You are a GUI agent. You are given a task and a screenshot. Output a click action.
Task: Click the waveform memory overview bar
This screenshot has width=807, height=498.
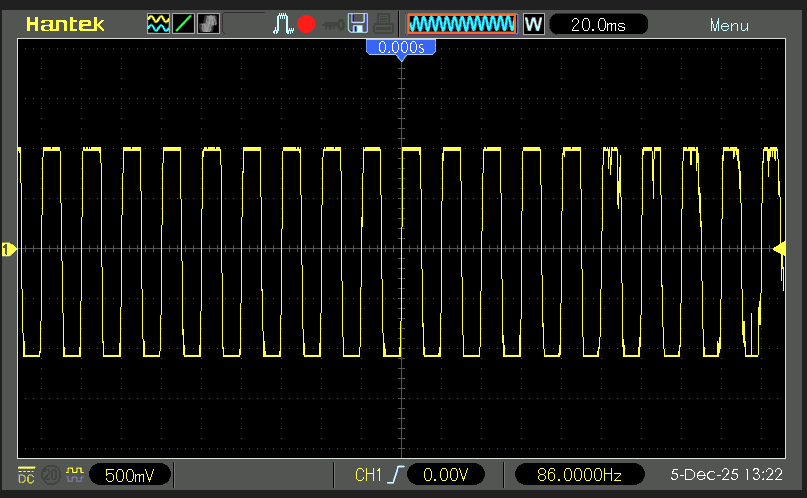[462, 24]
